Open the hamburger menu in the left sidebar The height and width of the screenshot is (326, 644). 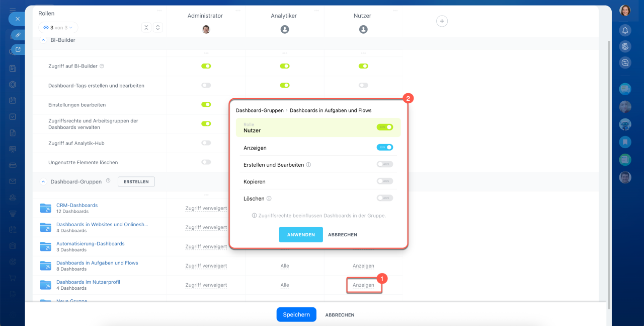[x=13, y=10]
